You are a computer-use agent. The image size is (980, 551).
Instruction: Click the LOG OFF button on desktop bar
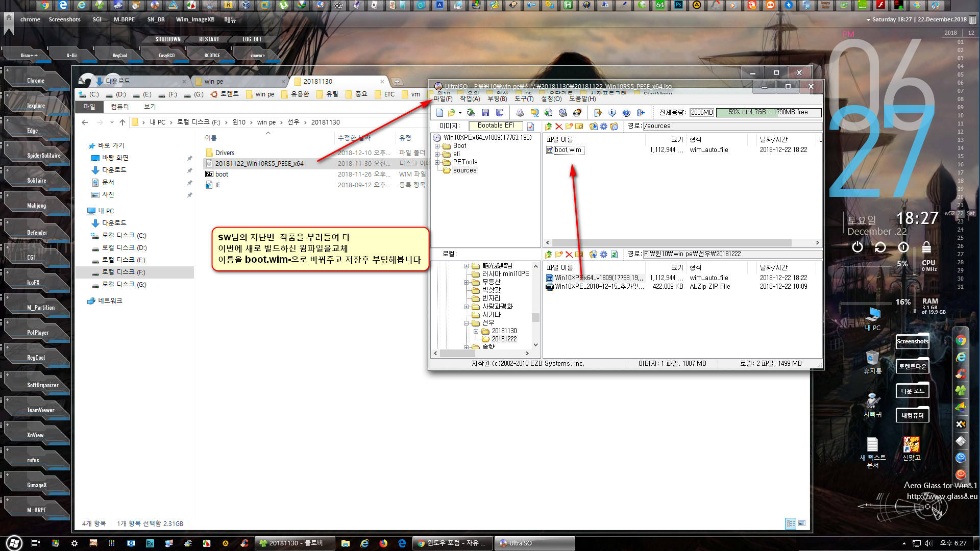(x=252, y=39)
